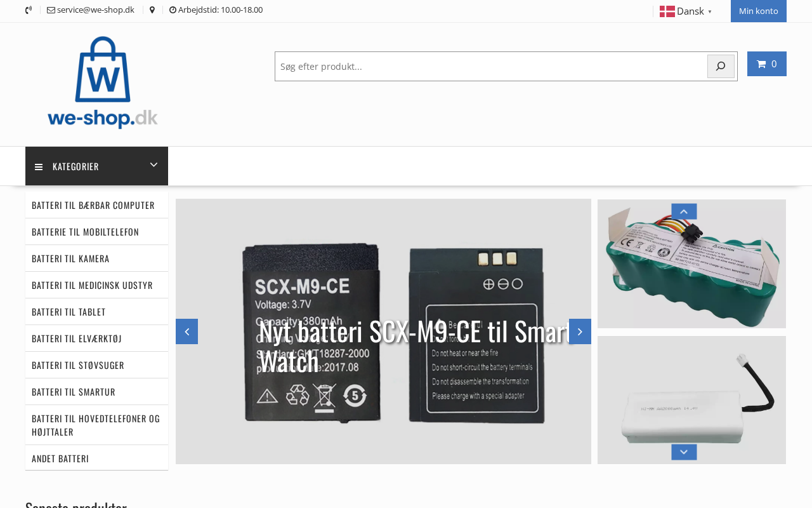Open the Dansk language dropdown
This screenshot has width=812, height=508.
point(686,11)
